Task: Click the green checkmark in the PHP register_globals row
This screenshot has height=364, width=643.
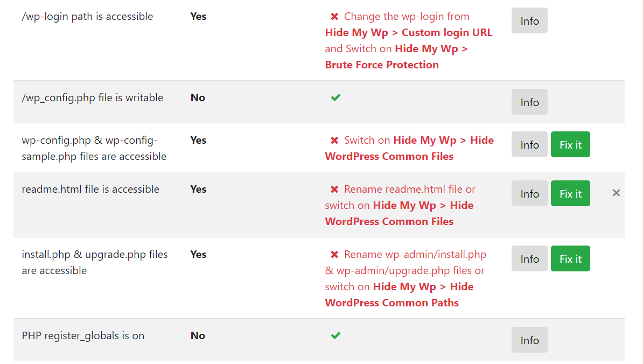Action: click(336, 335)
